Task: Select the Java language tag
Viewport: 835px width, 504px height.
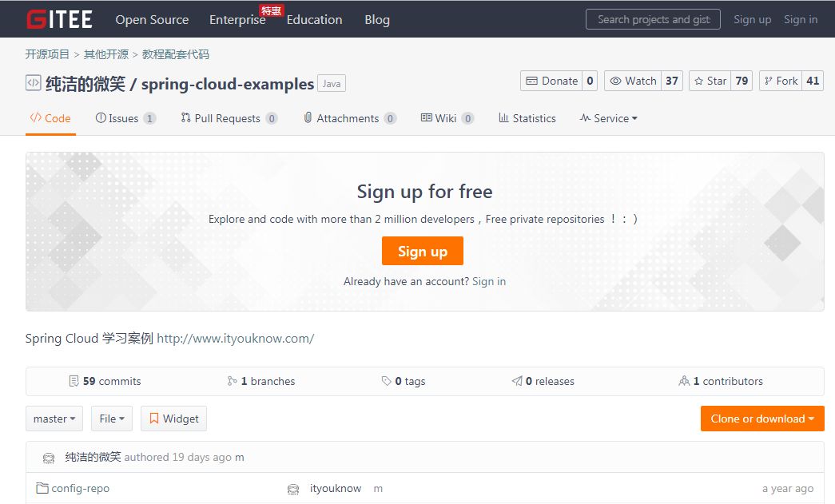Action: click(332, 84)
